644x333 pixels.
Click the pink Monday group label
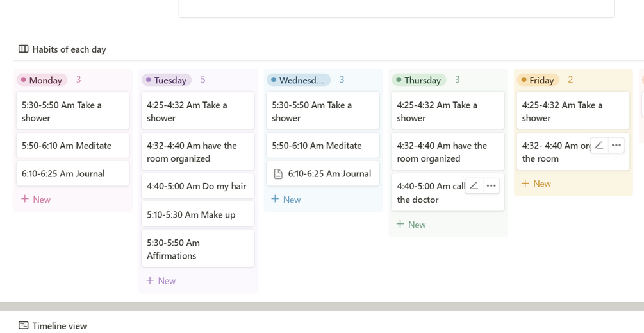[42, 80]
